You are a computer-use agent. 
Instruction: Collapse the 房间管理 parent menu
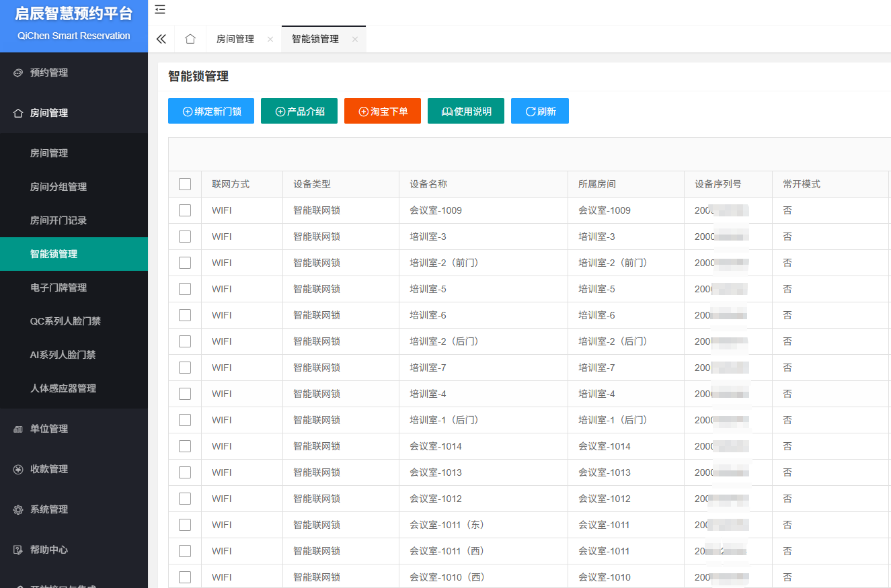pos(74,113)
